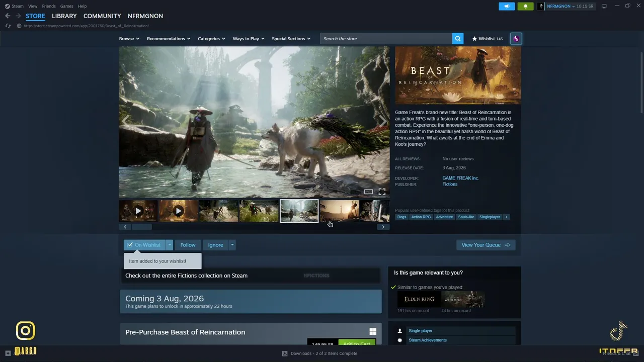
Task: Uncheck the On Wishlist button
Action: point(144,245)
